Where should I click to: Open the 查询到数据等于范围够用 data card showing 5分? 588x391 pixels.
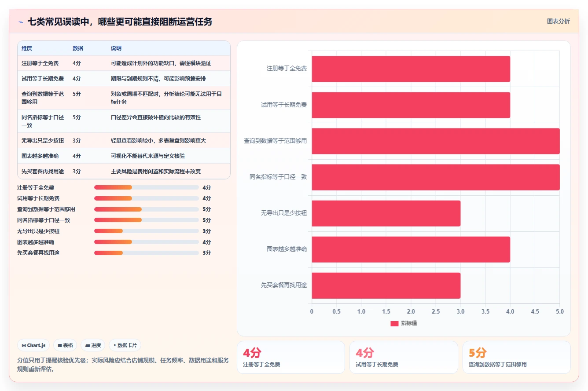[516, 357]
